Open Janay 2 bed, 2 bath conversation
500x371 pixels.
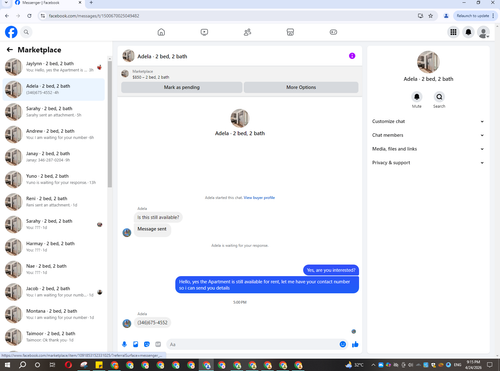(x=54, y=157)
